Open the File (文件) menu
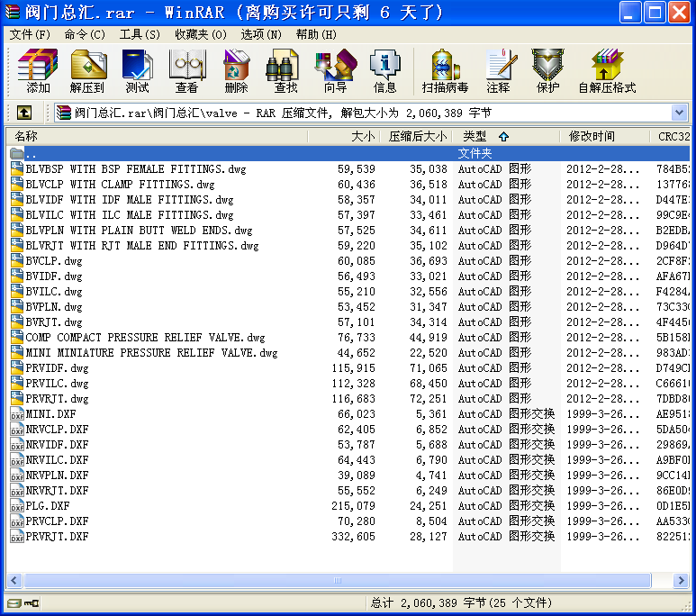Image resolution: width=696 pixels, height=616 pixels. point(30,34)
